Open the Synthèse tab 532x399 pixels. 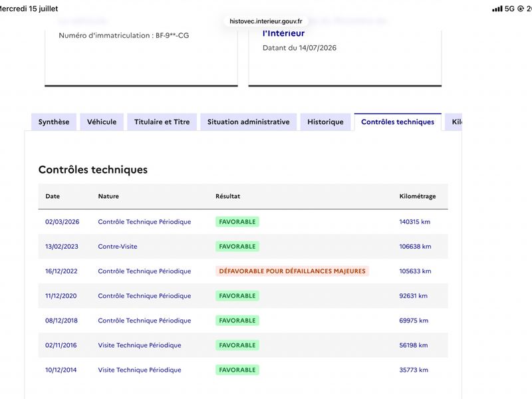pyautogui.click(x=54, y=122)
